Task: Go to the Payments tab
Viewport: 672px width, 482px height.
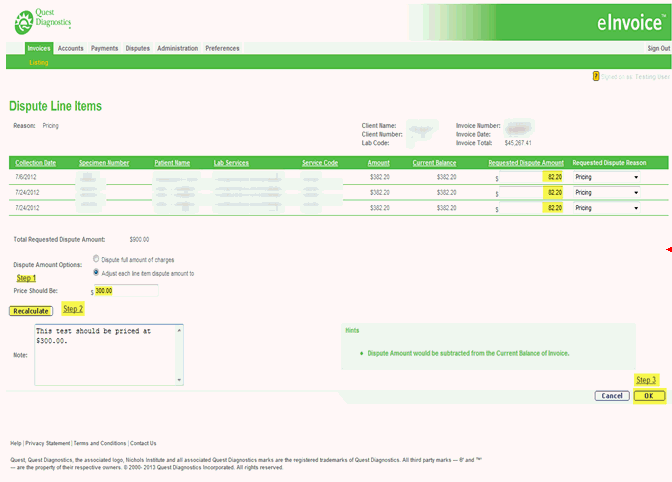Action: pyautogui.click(x=105, y=48)
